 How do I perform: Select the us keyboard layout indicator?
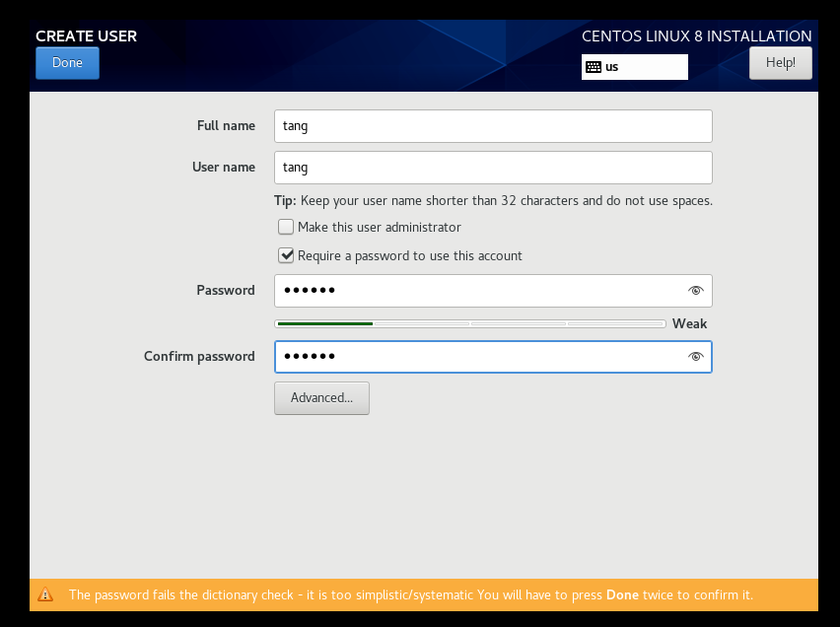pyautogui.click(x=635, y=67)
